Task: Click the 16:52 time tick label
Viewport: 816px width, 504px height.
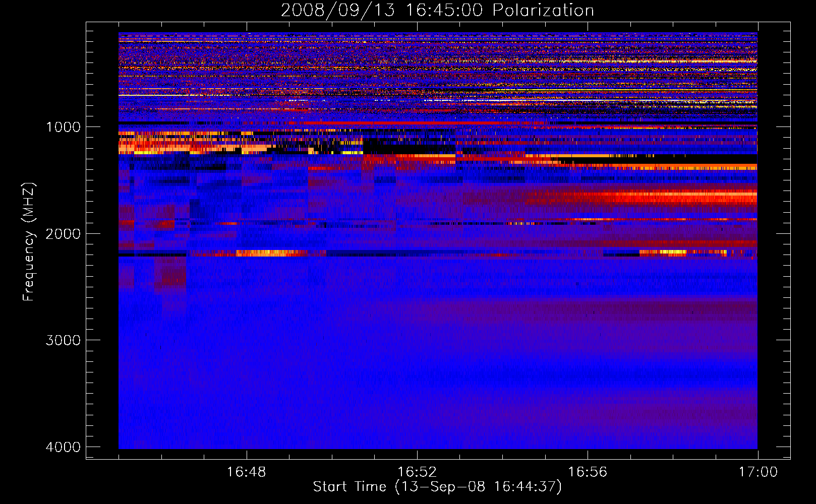Action: (417, 472)
